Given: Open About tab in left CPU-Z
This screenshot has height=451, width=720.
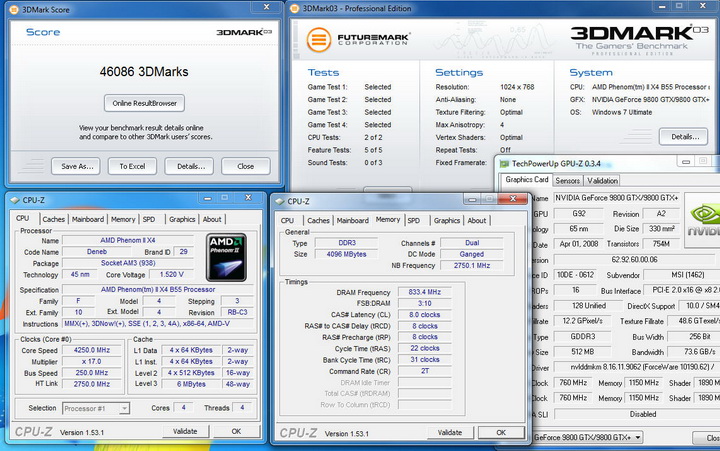Looking at the screenshot, I should tap(212, 220).
